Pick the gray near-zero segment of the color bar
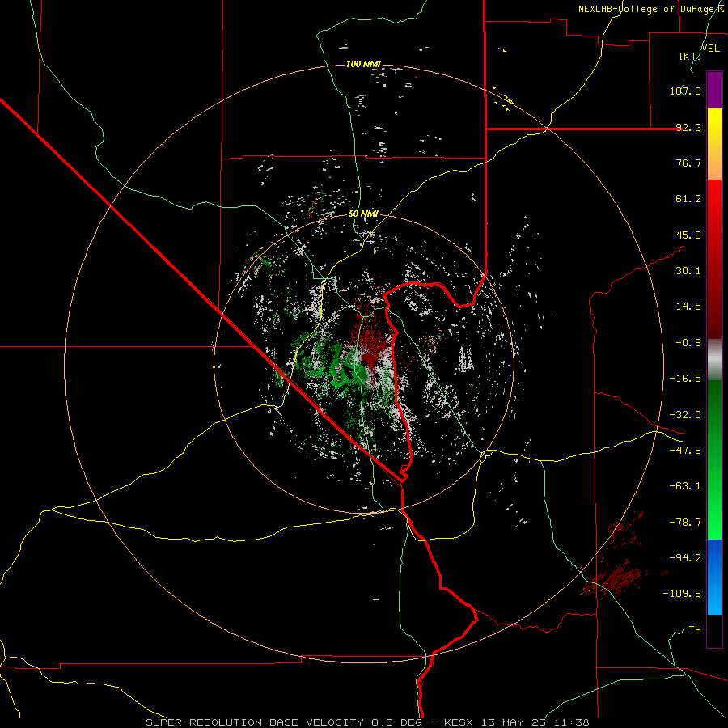Screen dimensions: 728x728 (x=714, y=359)
